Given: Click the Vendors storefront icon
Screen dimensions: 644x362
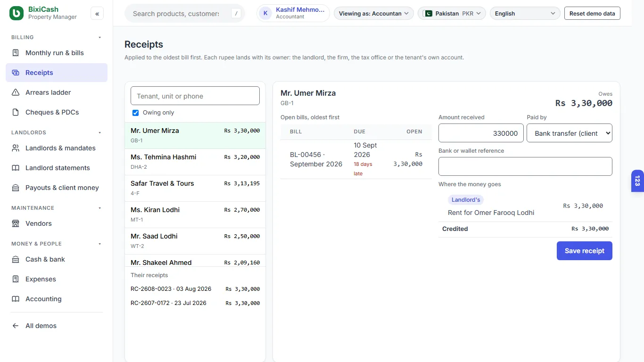Looking at the screenshot, I should (x=16, y=223).
